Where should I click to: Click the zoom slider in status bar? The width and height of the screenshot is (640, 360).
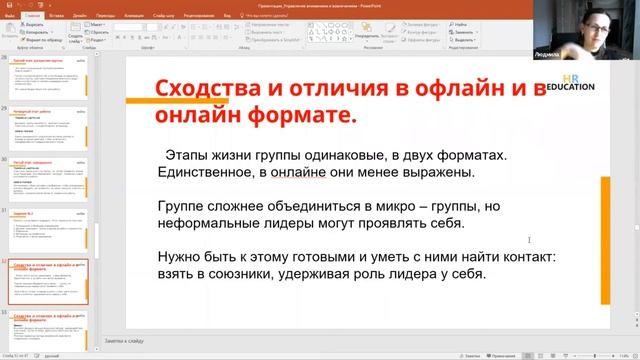click(595, 356)
